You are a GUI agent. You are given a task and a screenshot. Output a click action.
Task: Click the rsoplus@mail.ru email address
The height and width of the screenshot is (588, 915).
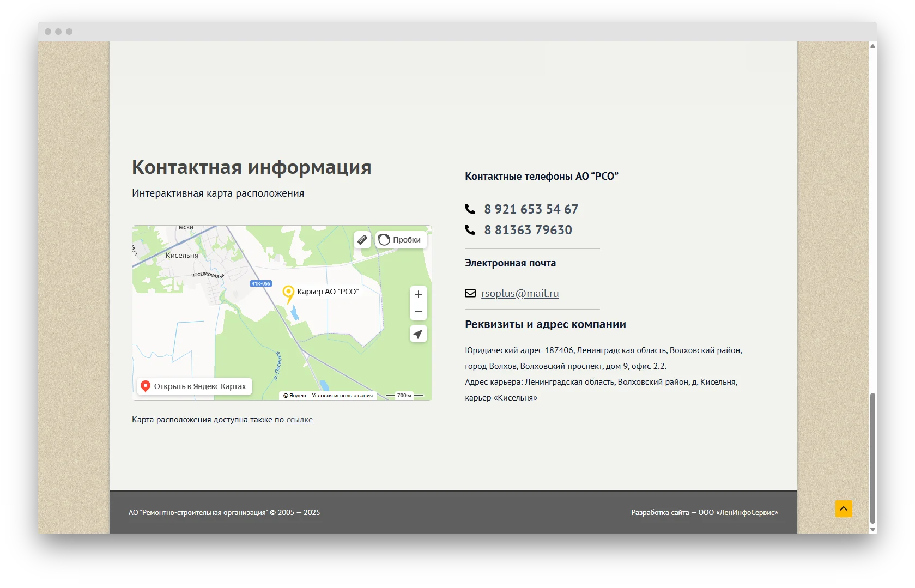(x=520, y=293)
